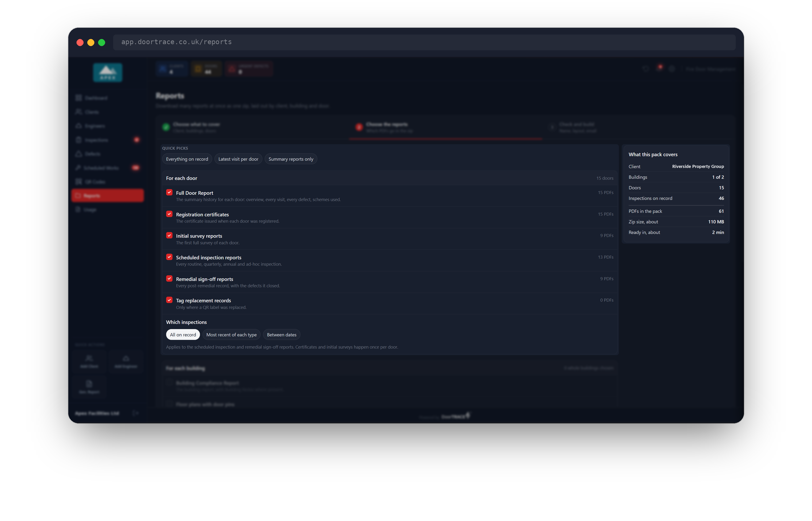Untick the Registration certificates checkbox
Screen dimensions: 812x521
tap(169, 214)
